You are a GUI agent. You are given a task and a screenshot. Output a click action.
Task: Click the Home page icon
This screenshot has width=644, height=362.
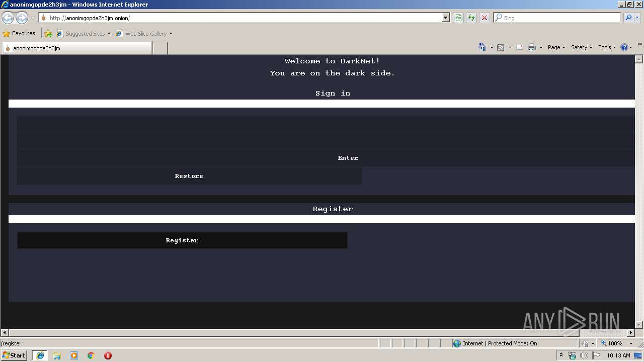pyautogui.click(x=482, y=47)
